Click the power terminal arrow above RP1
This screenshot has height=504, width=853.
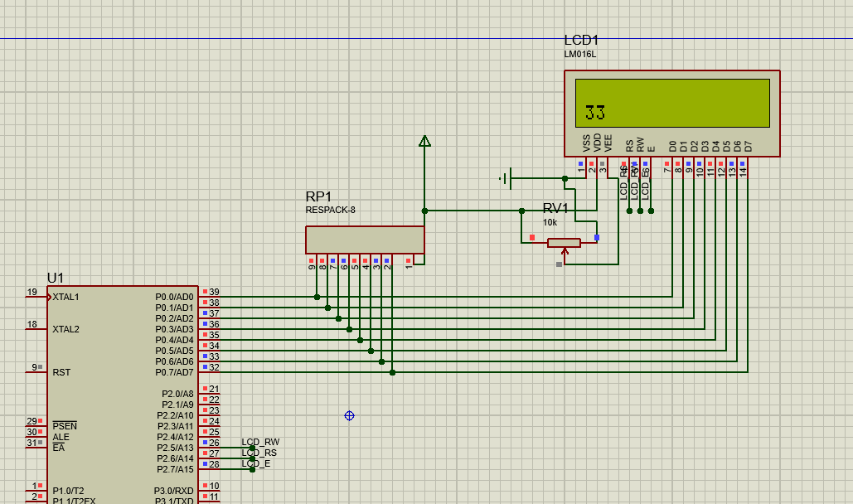(x=424, y=141)
